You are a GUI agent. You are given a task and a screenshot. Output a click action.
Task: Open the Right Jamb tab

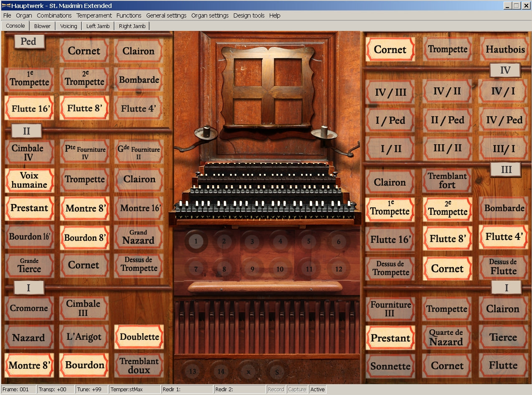click(132, 26)
